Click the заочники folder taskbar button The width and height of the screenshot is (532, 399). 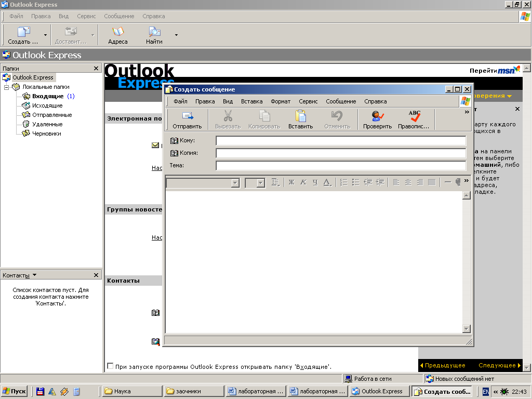[x=194, y=391]
